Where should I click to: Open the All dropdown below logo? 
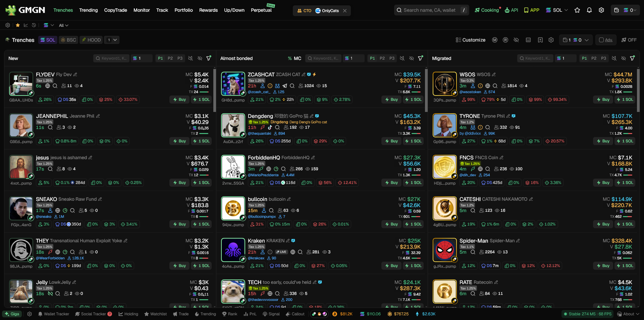[64, 25]
